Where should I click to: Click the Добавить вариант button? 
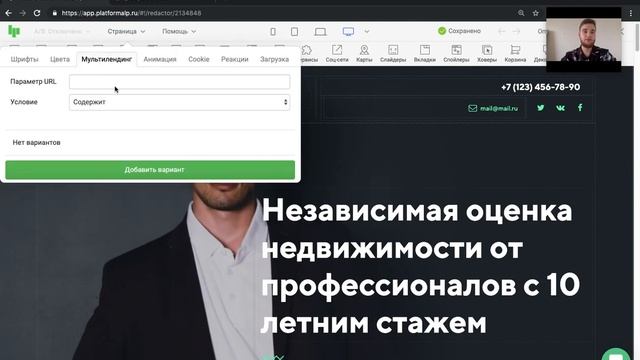click(x=150, y=170)
